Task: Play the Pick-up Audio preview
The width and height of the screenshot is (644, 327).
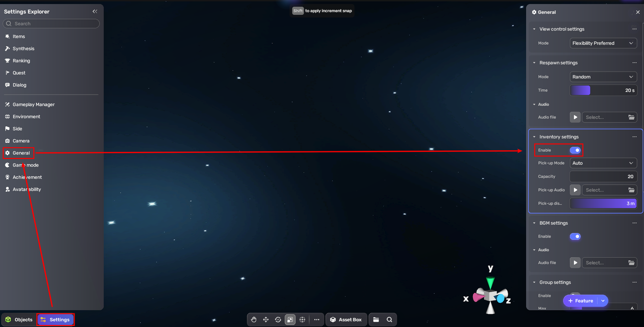Action: pyautogui.click(x=575, y=190)
